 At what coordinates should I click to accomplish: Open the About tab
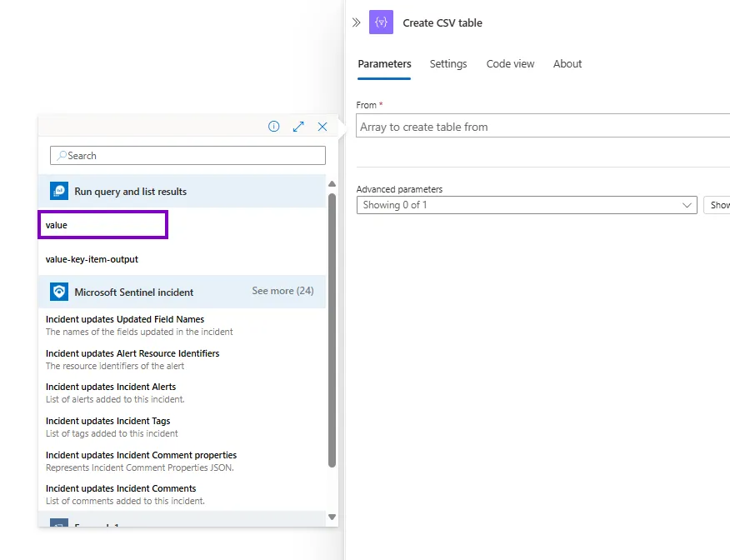coord(567,64)
